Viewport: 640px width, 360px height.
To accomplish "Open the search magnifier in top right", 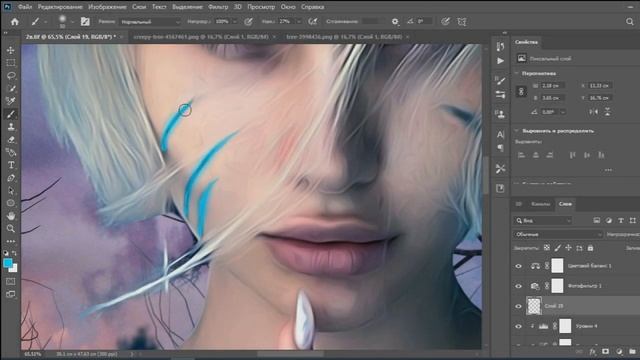I will point(630,22).
